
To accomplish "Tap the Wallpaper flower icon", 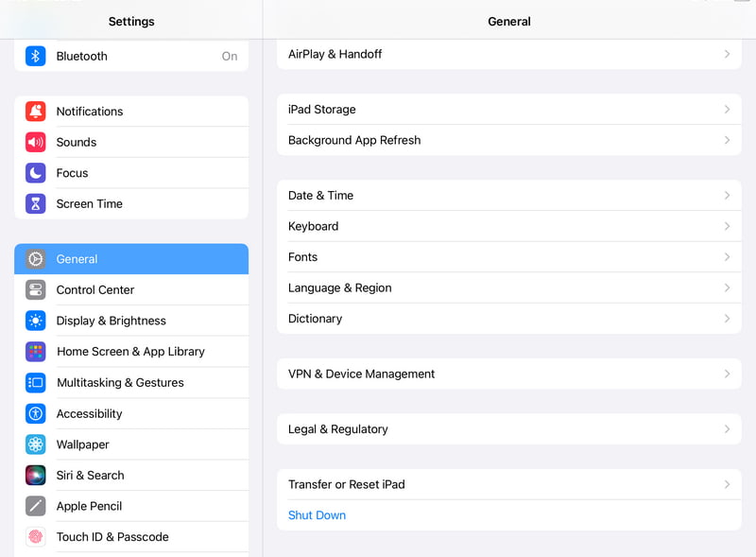I will (35, 444).
